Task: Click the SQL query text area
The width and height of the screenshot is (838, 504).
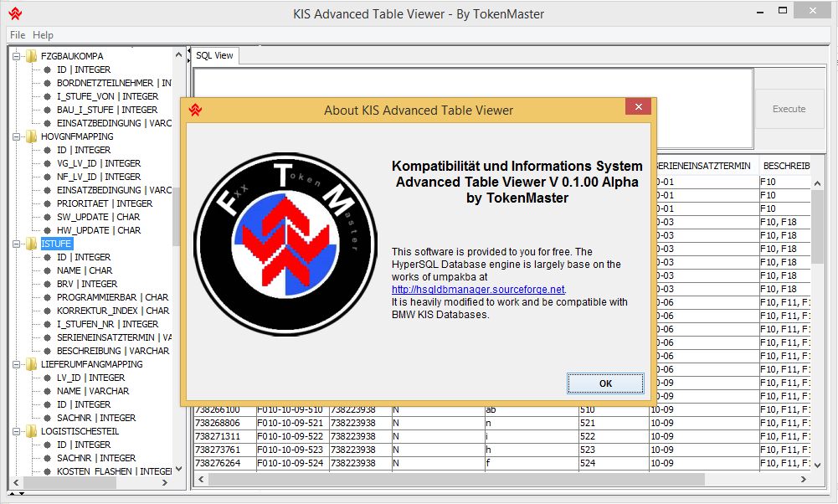Action: point(473,108)
